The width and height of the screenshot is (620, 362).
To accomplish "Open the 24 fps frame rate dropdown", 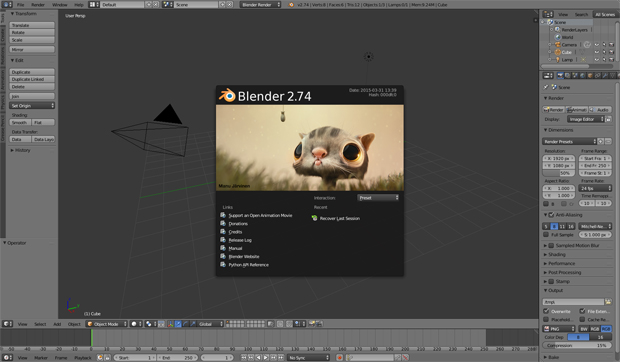I will 595,189.
